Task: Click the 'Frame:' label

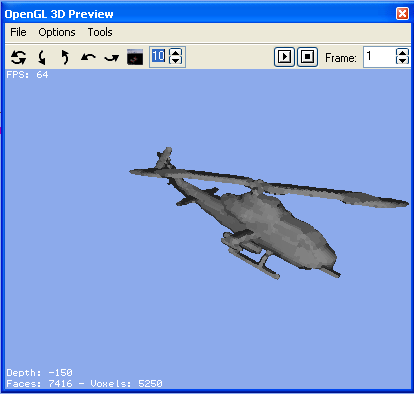Action: tap(341, 58)
